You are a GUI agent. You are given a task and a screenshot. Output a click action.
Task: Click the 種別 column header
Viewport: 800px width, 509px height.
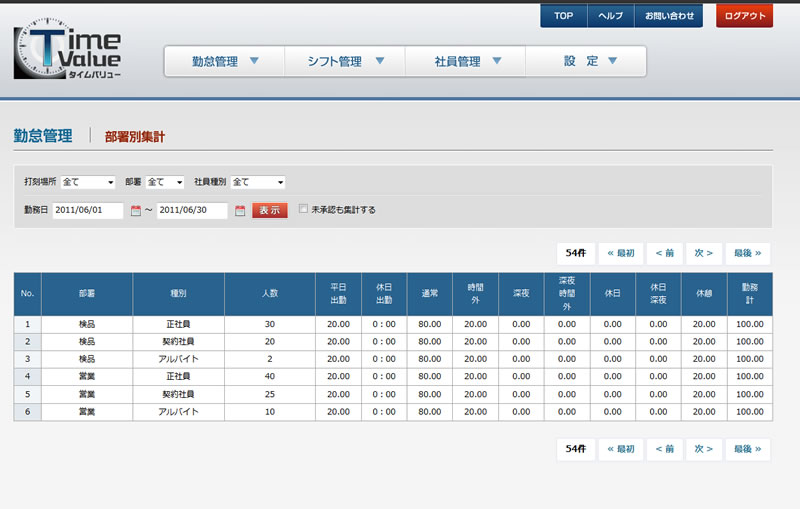[x=178, y=294]
